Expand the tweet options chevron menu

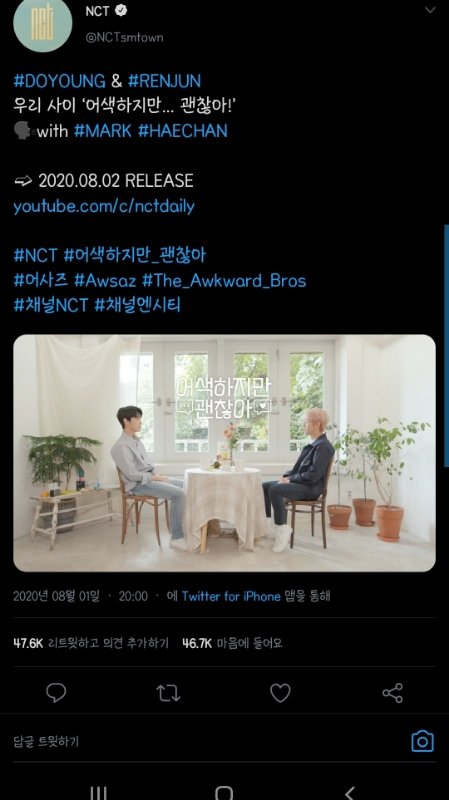431,10
